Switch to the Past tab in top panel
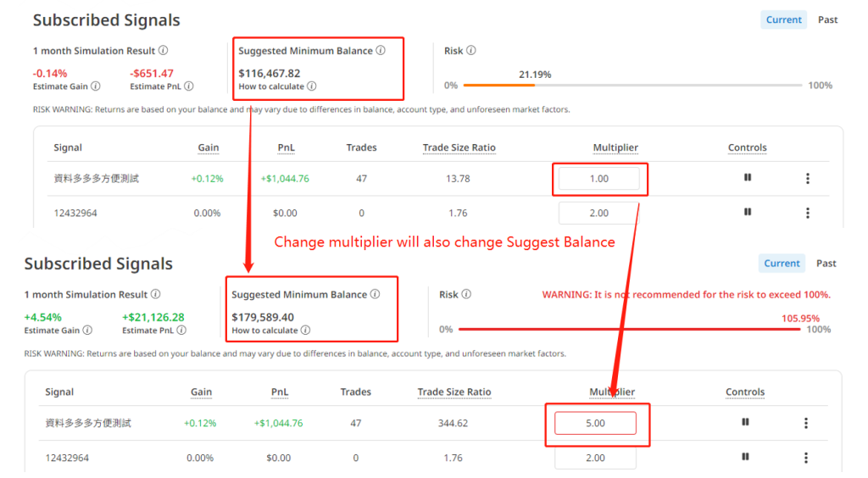Image resolution: width=868 pixels, height=478 pixels. point(827,19)
